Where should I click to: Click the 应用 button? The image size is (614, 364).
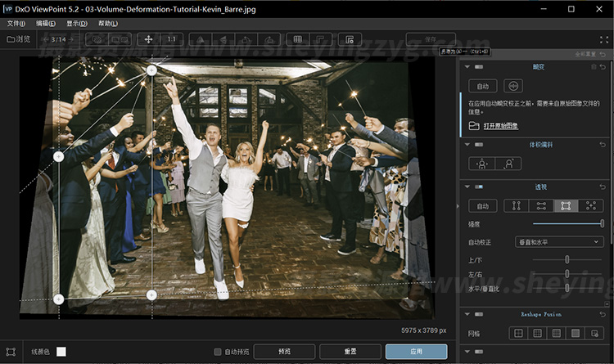[x=416, y=352]
